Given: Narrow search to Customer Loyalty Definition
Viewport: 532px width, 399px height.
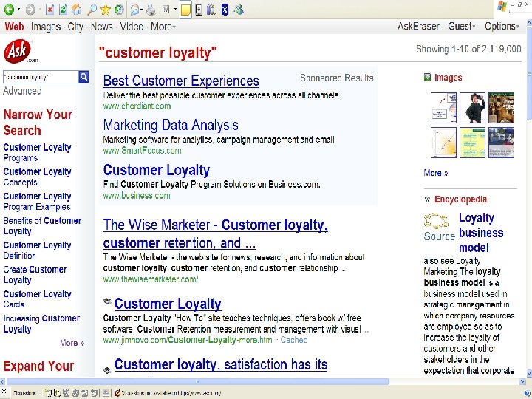Looking at the screenshot, I should [x=38, y=250].
